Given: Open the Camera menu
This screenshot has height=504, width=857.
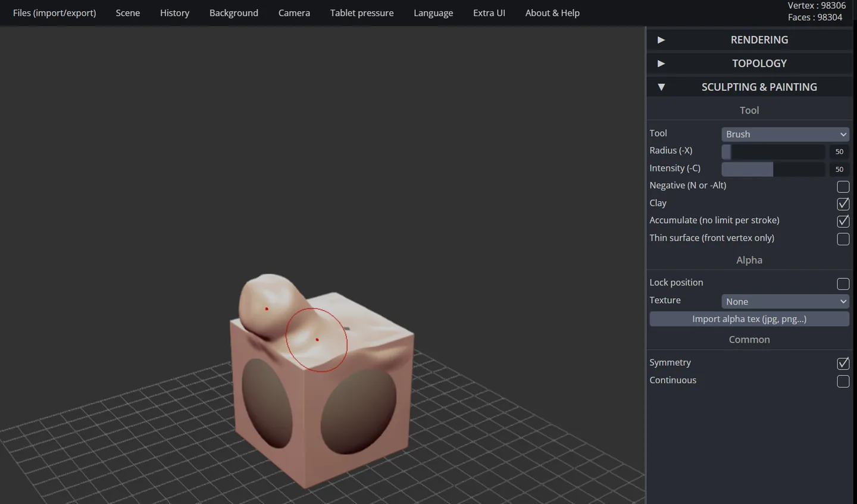Looking at the screenshot, I should coord(294,13).
